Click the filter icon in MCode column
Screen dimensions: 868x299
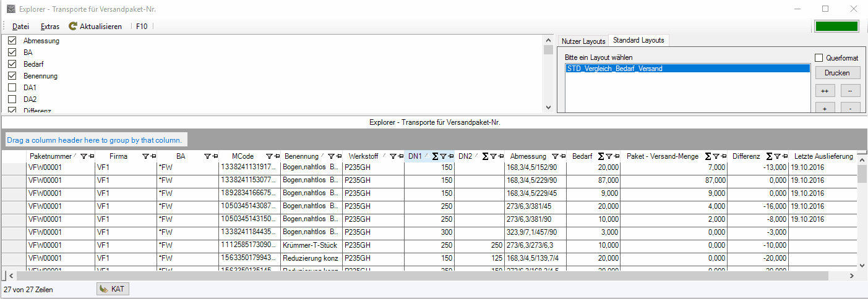(269, 157)
